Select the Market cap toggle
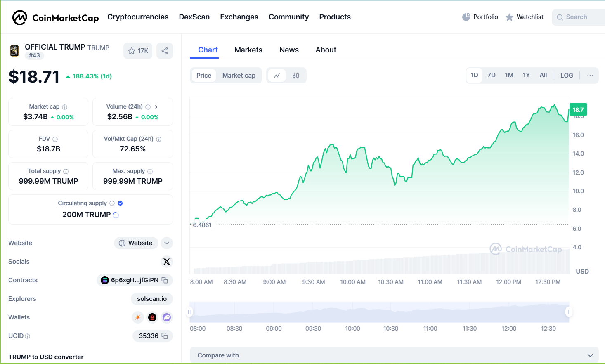 239,76
